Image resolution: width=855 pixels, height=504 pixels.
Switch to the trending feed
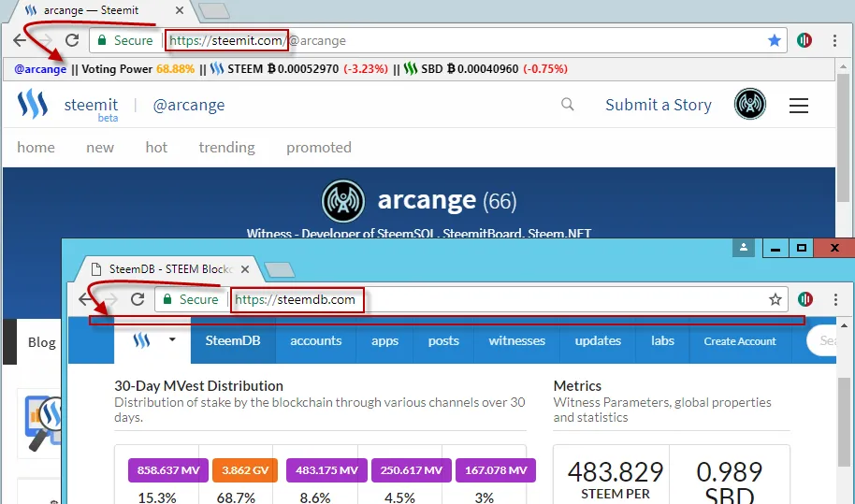click(226, 147)
